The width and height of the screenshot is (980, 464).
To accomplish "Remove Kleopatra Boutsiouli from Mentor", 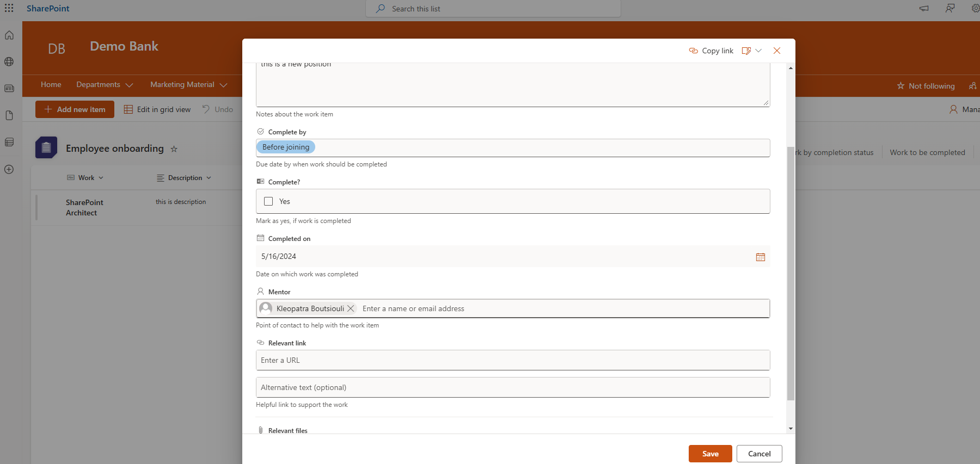I will [x=351, y=308].
